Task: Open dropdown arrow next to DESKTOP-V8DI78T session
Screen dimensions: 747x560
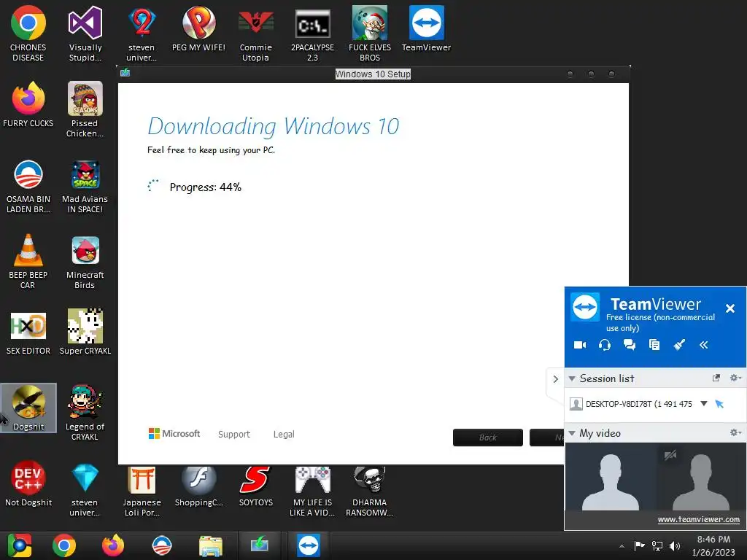Action: coord(704,403)
